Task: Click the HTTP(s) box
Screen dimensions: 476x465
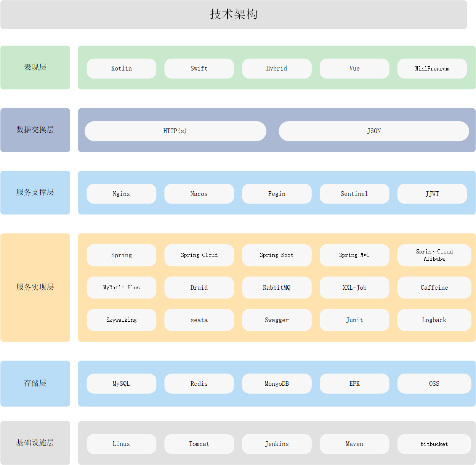Action: (175, 131)
